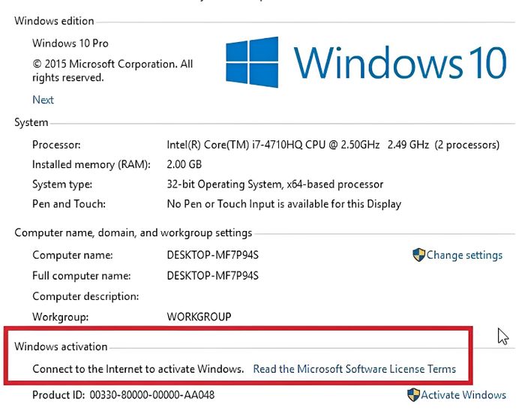Click the blue Windows logo tiles
This screenshot has width=525, height=420.
(252, 62)
